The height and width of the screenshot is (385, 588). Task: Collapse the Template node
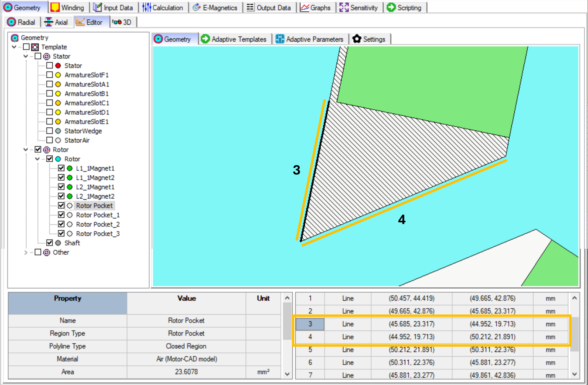click(x=14, y=47)
